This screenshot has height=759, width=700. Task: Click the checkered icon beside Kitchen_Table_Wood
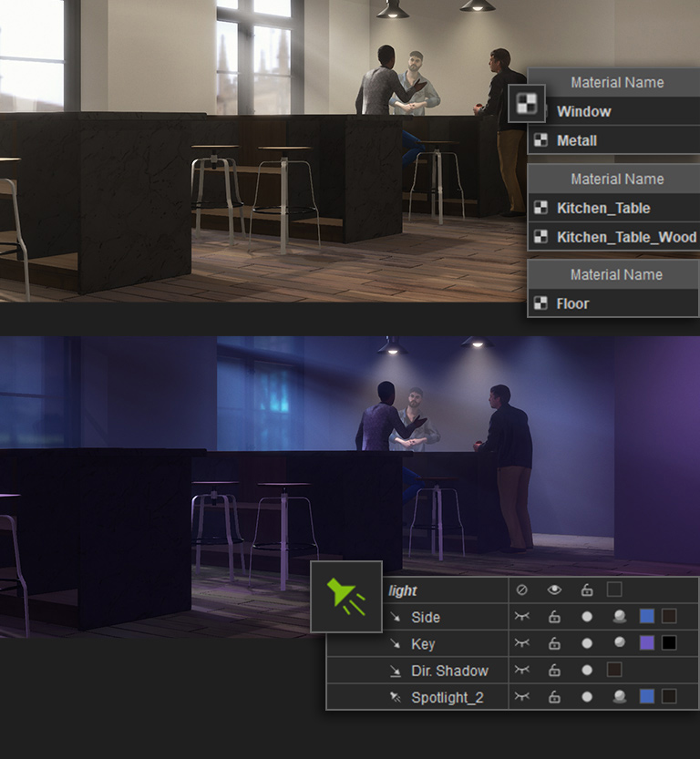[x=540, y=237]
